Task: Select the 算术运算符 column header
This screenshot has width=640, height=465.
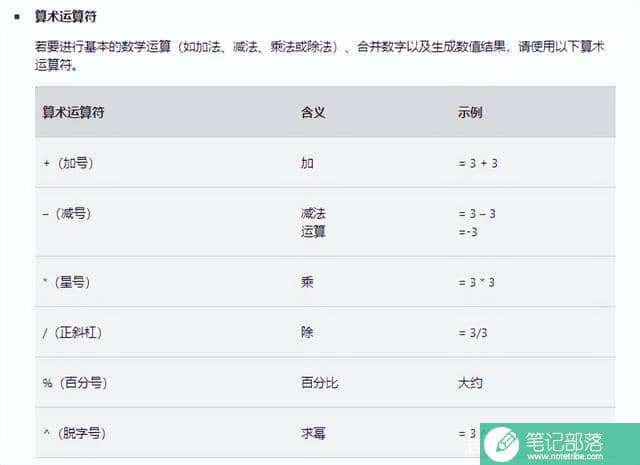Action: 73,112
